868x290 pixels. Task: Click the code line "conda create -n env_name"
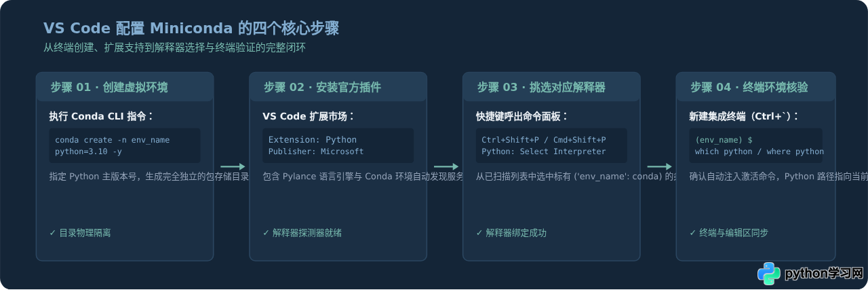(x=113, y=140)
